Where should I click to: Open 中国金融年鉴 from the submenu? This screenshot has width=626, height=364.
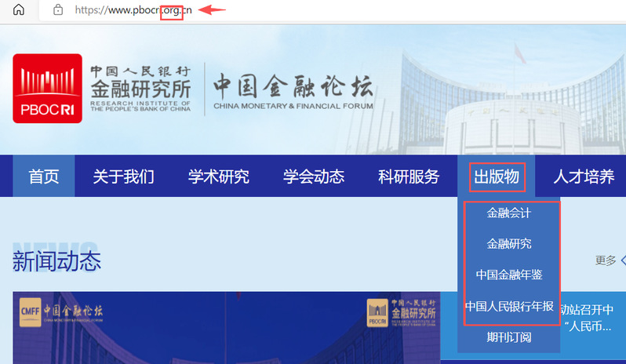coord(508,275)
